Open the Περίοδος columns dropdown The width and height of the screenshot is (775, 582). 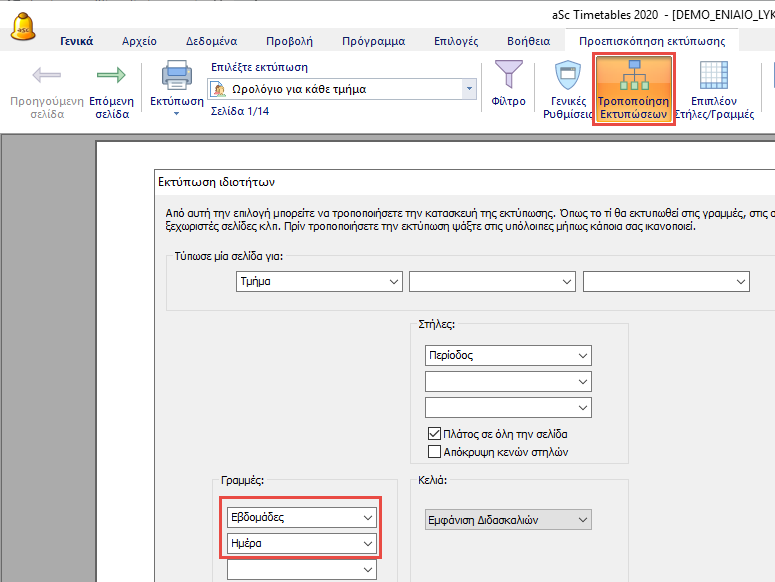tap(508, 355)
